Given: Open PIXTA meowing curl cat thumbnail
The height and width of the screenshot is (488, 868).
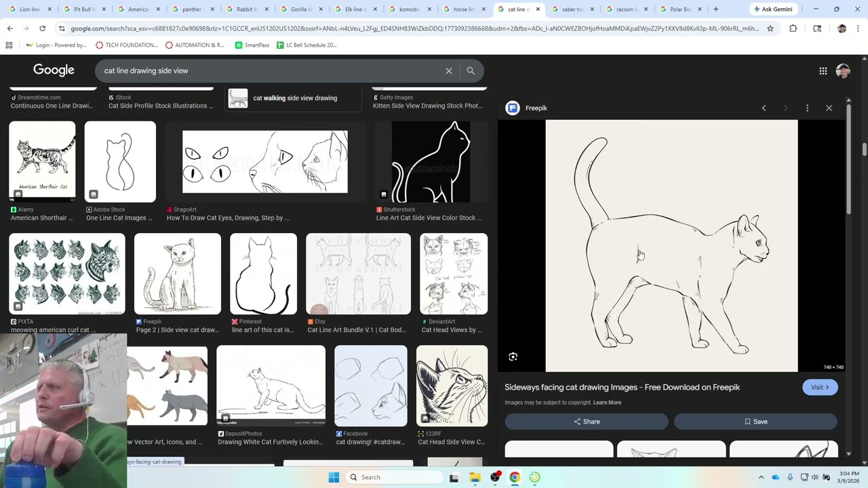Looking at the screenshot, I should tap(67, 274).
